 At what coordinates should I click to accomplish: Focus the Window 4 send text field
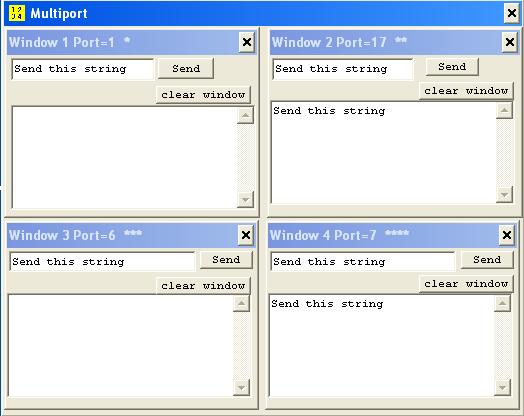point(363,261)
